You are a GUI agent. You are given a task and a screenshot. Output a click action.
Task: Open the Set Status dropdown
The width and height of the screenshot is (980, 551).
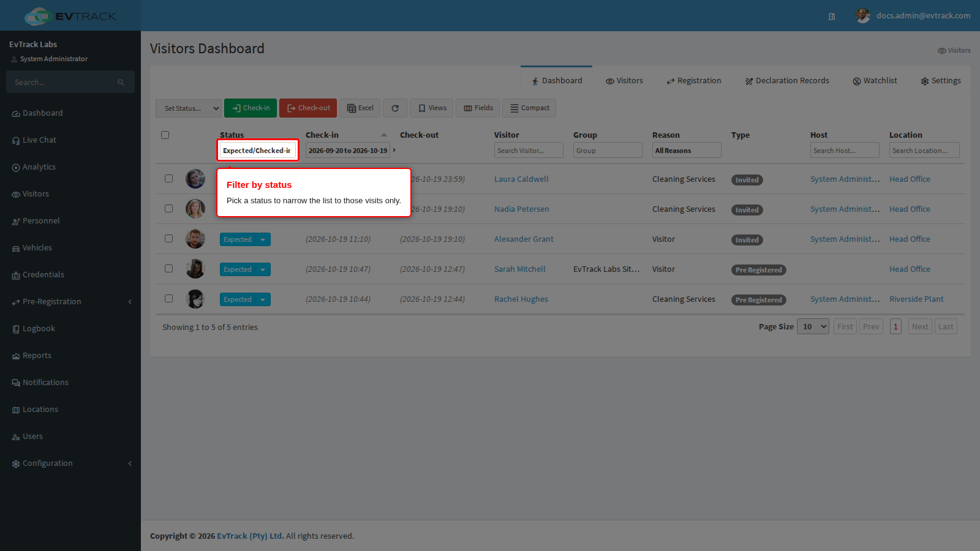click(189, 108)
